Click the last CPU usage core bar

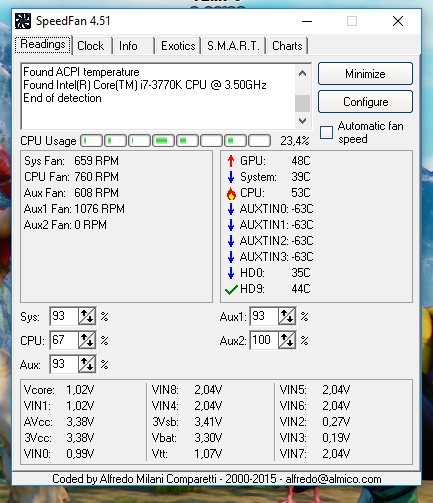click(259, 141)
